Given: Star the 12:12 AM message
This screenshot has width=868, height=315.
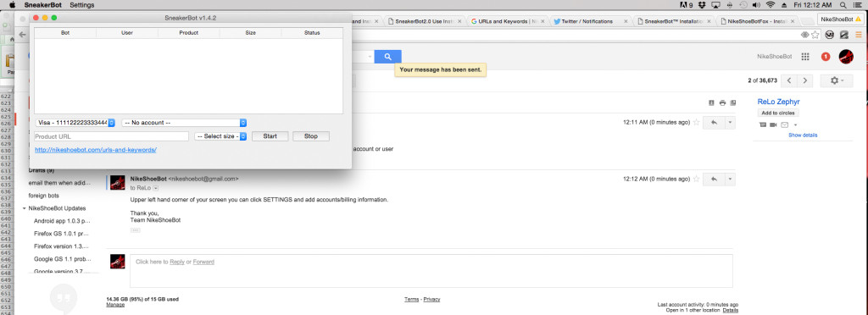Looking at the screenshot, I should 697,179.
